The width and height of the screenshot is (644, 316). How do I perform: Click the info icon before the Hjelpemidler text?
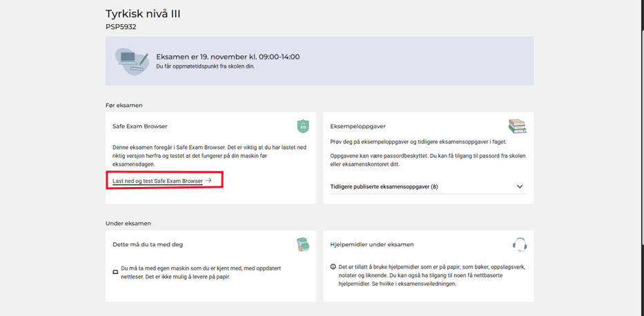(333, 267)
